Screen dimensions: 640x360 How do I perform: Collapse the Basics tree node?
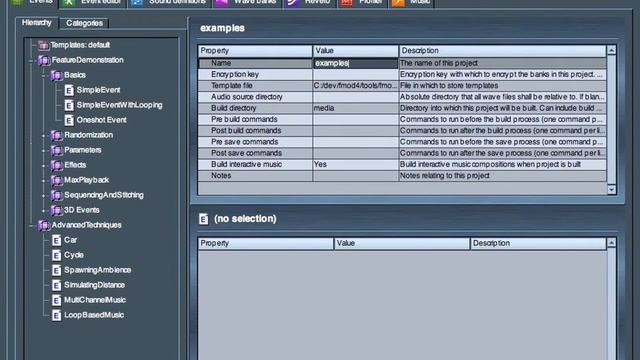tap(43, 76)
